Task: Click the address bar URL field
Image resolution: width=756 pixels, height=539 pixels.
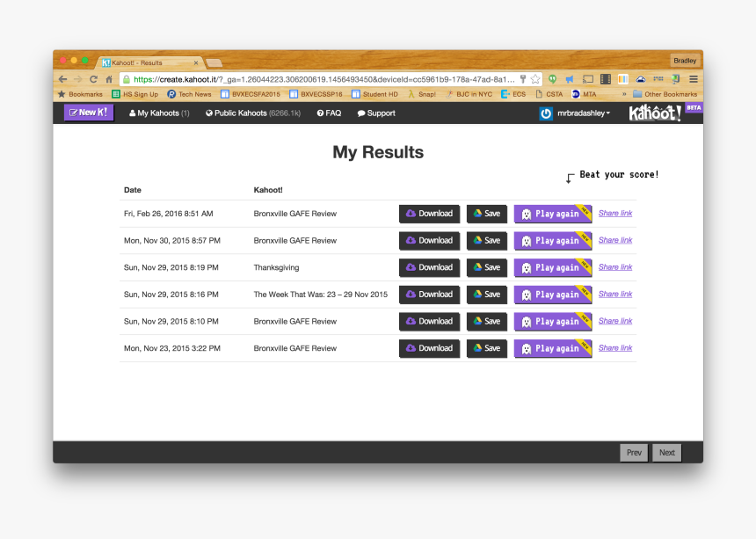Action: [x=324, y=79]
